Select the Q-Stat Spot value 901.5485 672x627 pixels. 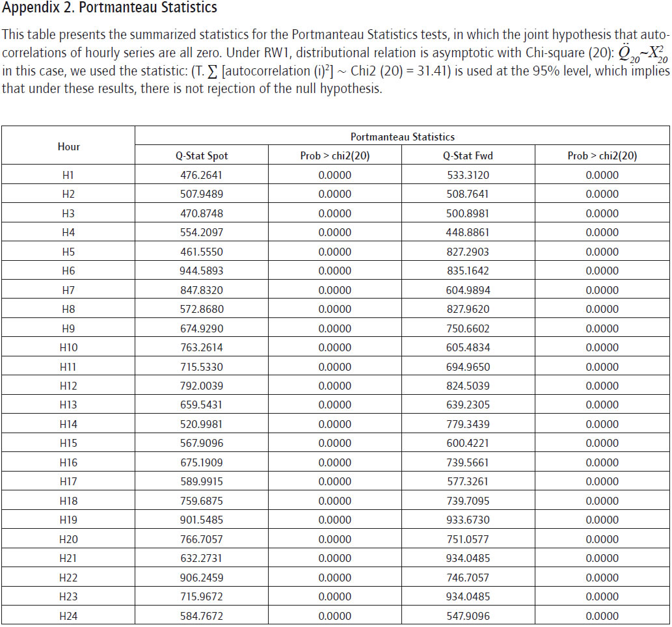201,520
